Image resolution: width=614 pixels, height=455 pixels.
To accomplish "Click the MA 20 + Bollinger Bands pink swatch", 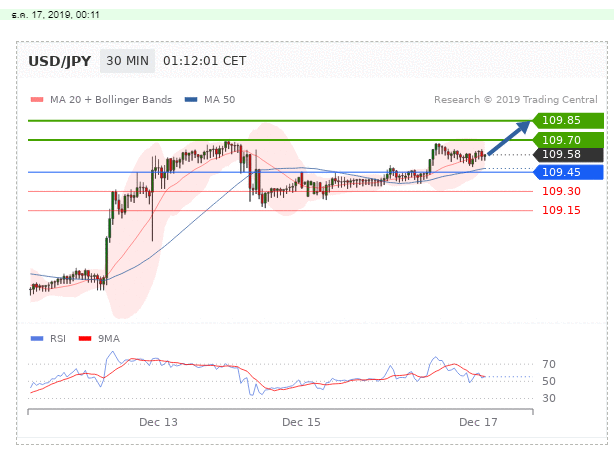I will pos(37,99).
